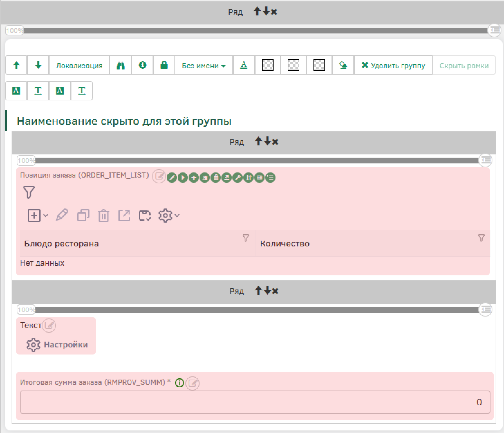Viewport: 504px width, 433px height.
Task: Open 'Настройки' of the Текст element
Action: pyautogui.click(x=57, y=345)
